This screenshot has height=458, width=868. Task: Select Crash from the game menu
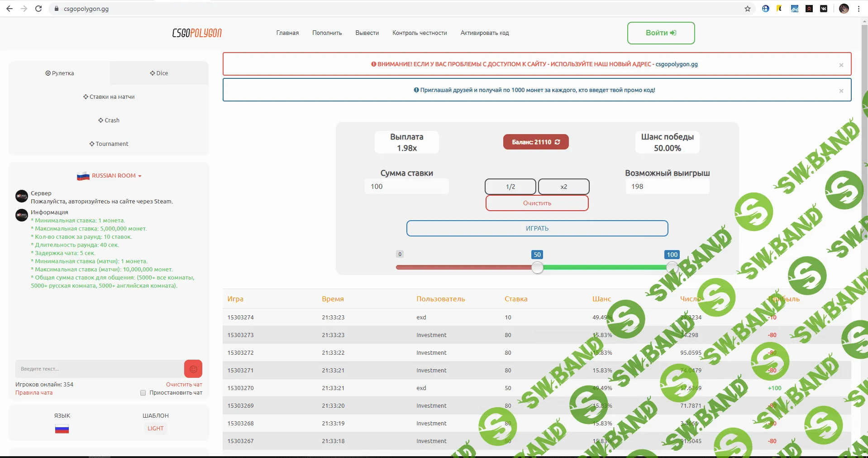pos(109,121)
